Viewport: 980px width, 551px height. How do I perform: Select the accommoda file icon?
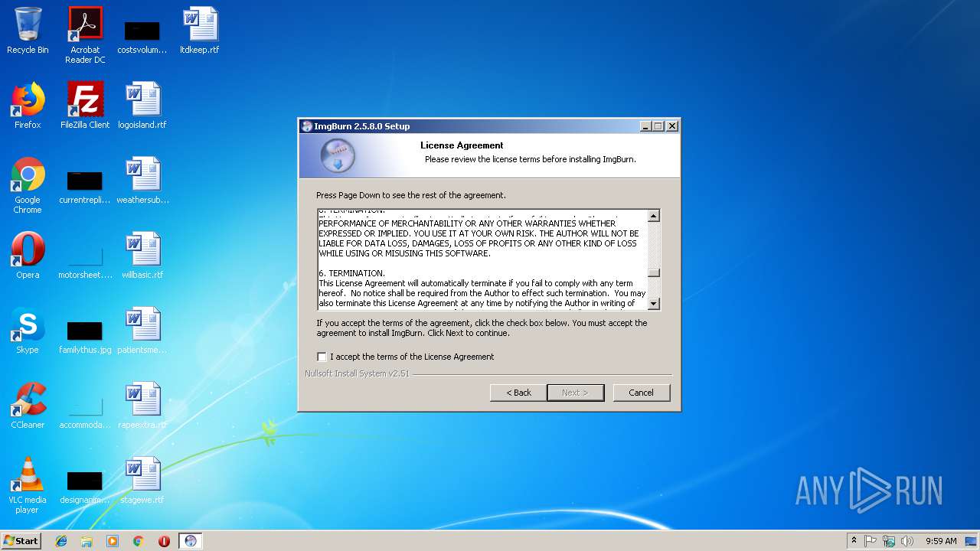coord(85,412)
